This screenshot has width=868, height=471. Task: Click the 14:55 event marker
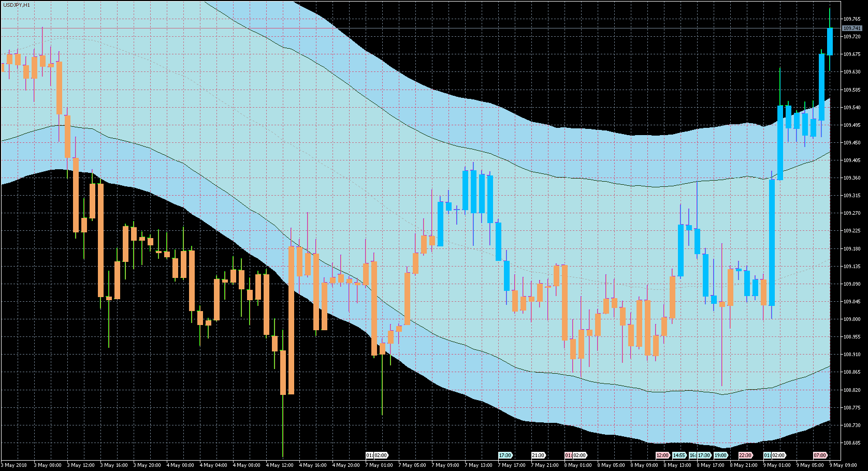[x=679, y=455]
